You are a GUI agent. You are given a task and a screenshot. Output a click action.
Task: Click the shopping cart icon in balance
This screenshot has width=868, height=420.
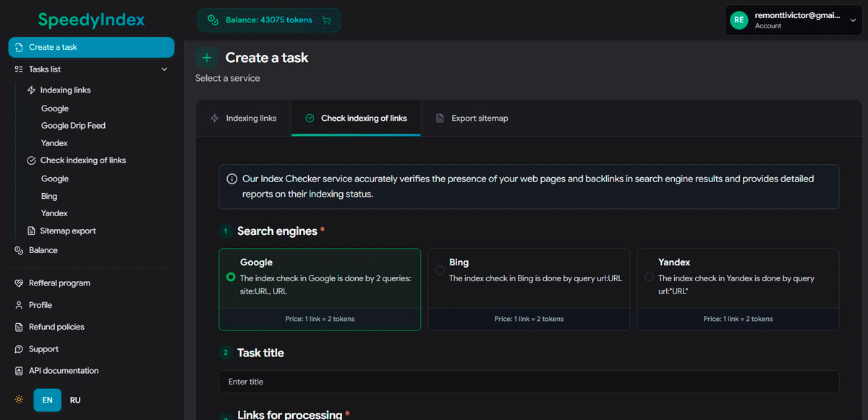pyautogui.click(x=326, y=20)
